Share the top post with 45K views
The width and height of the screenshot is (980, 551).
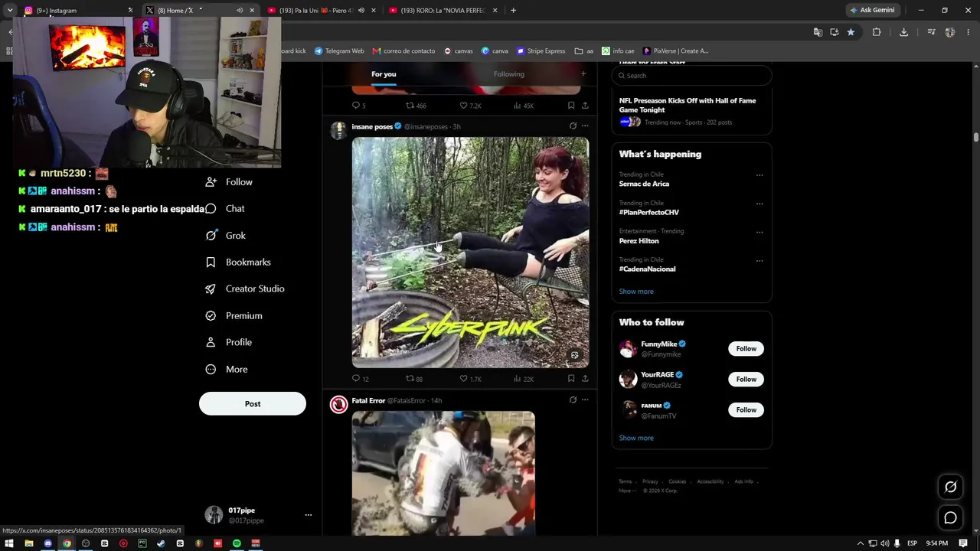click(585, 106)
